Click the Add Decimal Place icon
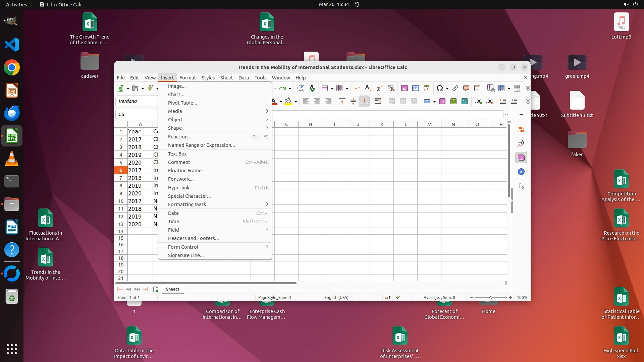This screenshot has height=362, width=644. click(x=479, y=101)
